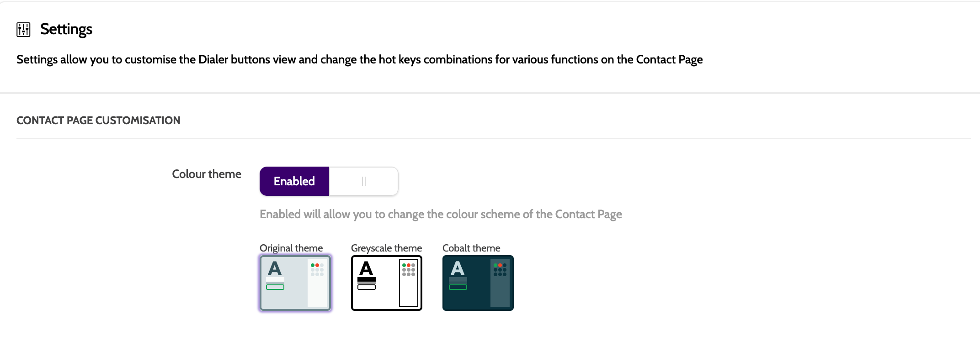The width and height of the screenshot is (980, 346).
Task: Click the dot grid in Original theme preview
Action: pos(317,270)
